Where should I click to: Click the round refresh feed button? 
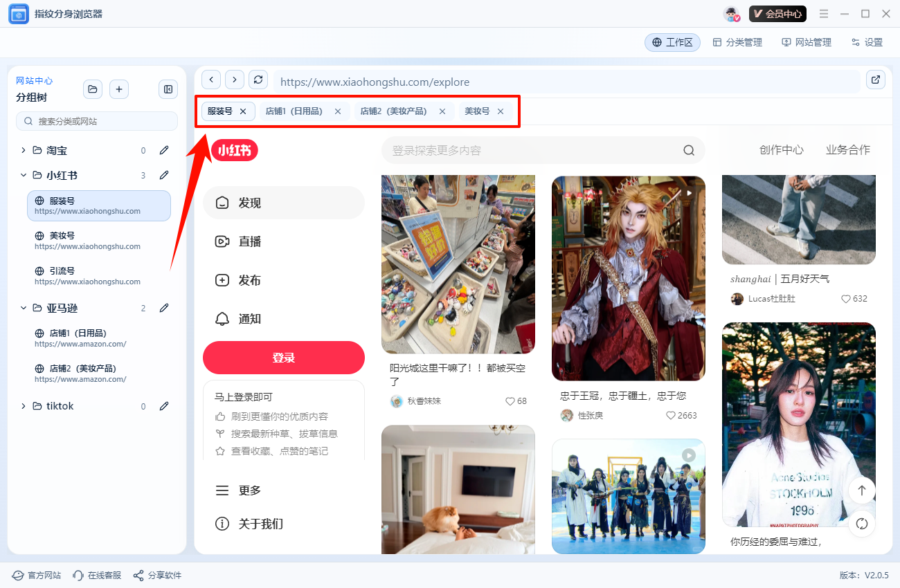[862, 524]
